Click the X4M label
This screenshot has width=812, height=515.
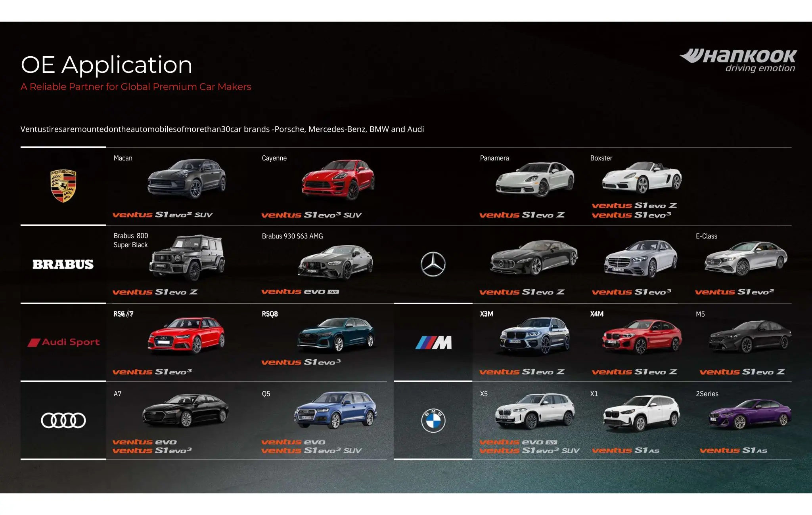597,314
